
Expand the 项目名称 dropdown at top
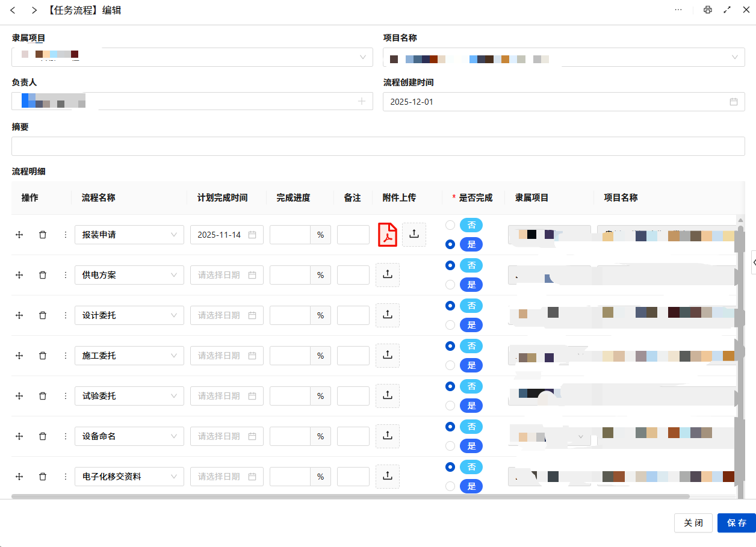(x=734, y=57)
